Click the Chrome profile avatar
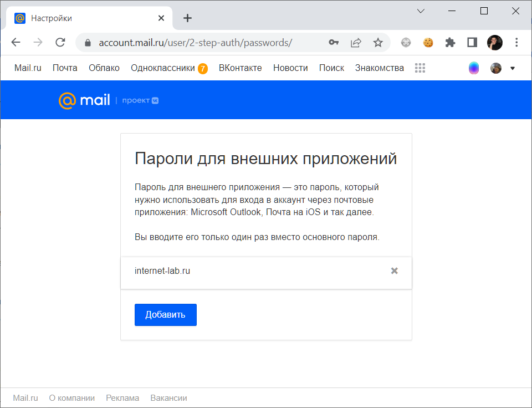 click(x=495, y=43)
